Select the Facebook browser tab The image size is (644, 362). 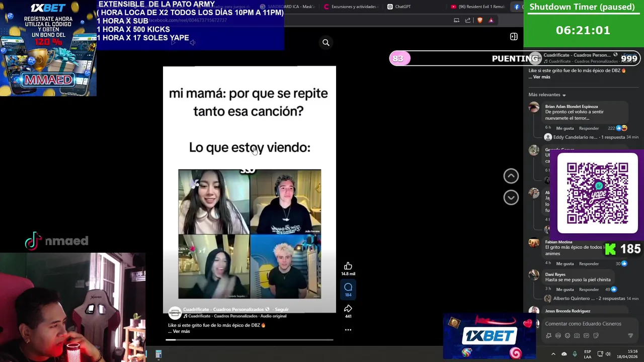(x=517, y=7)
